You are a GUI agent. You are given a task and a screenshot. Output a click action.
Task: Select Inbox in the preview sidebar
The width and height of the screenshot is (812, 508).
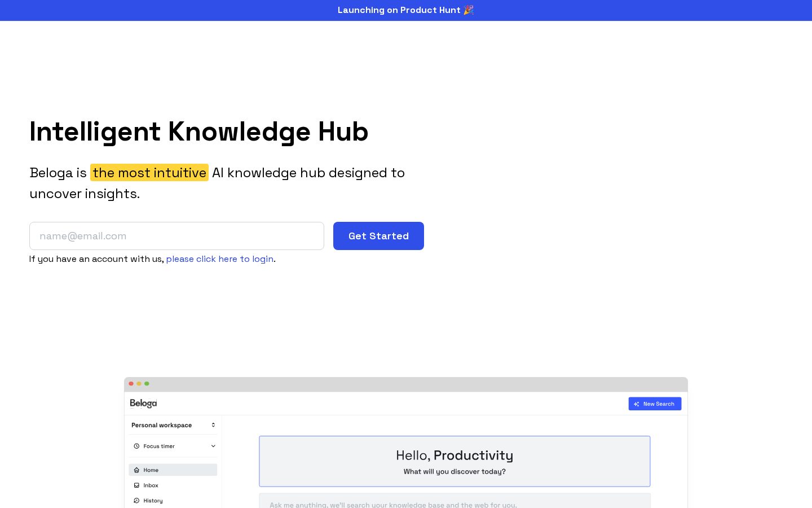click(173, 485)
